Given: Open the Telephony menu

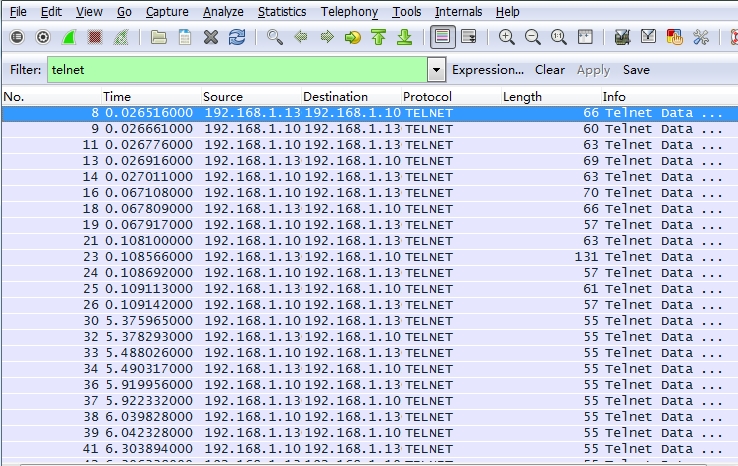Looking at the screenshot, I should coord(349,12).
